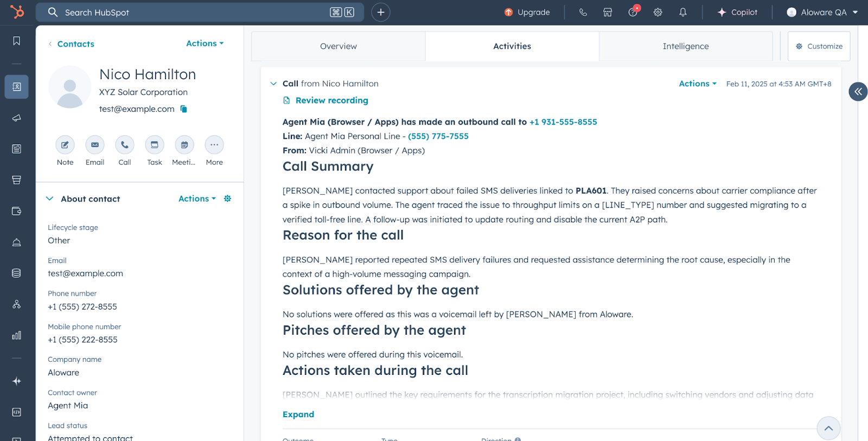Open the Settings gear in top bar

tap(658, 12)
